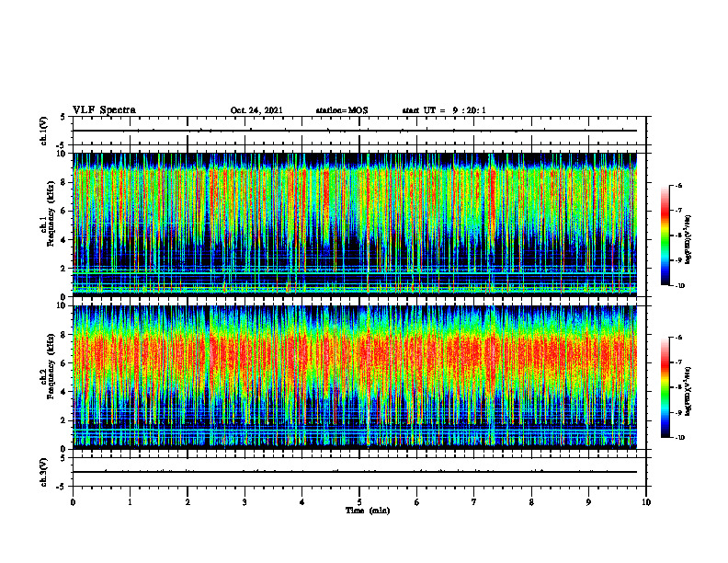Screen dimensions: 728x563
Task: Click time axis tick label "7"
Action: point(474,502)
